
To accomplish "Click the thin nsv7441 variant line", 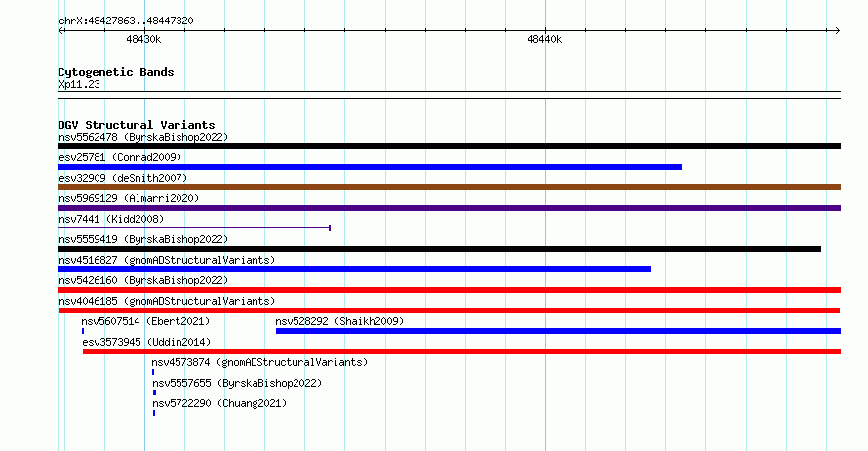I will [x=194, y=228].
